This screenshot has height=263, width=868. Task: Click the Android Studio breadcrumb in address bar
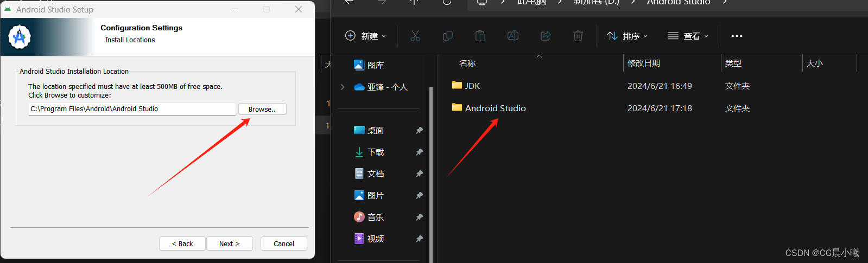(679, 2)
